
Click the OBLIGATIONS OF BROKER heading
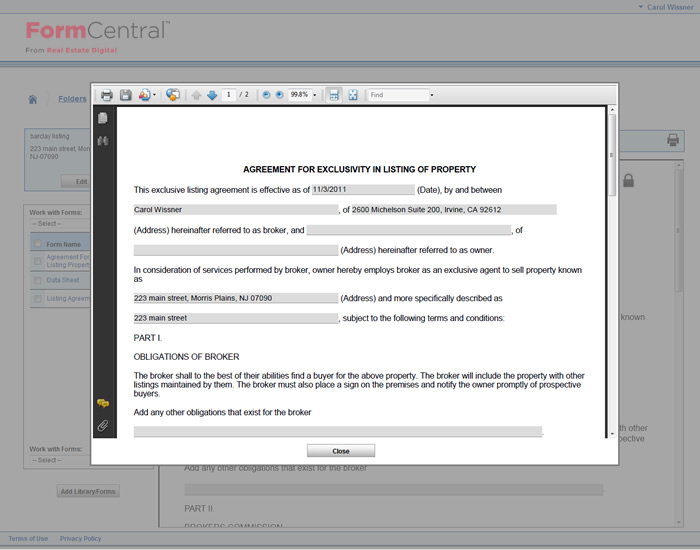(186, 357)
